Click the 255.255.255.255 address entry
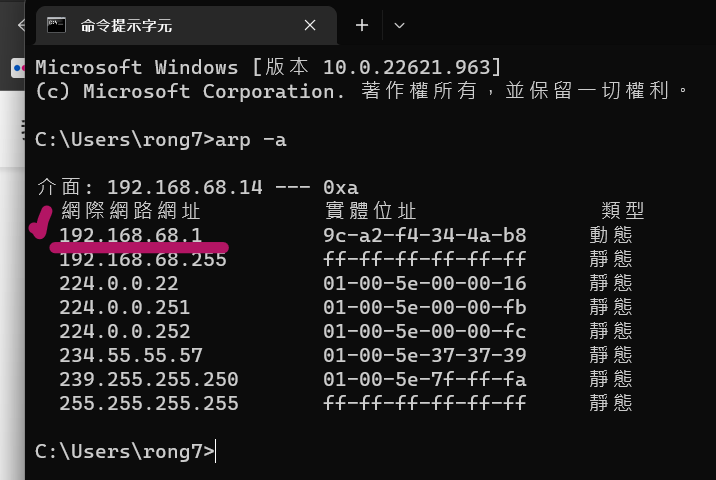This screenshot has height=480, width=716. coord(149,403)
